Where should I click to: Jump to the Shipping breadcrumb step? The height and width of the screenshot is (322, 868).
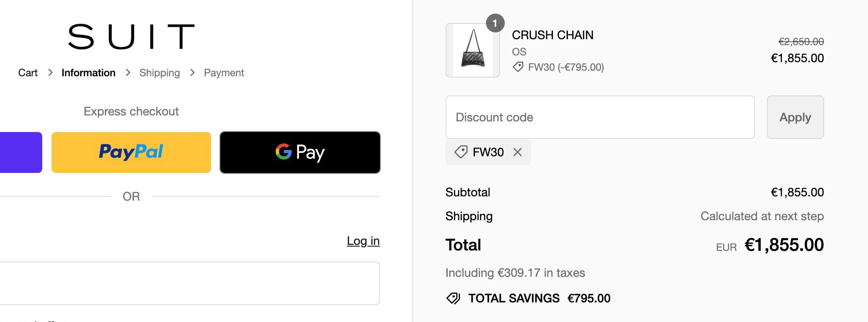tap(159, 73)
